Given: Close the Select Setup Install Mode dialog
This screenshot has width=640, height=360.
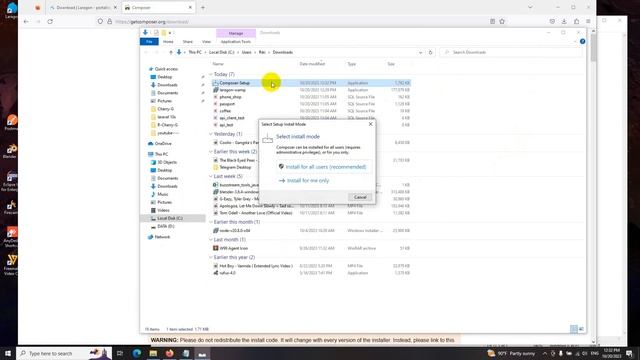Looking at the screenshot, I should pyautogui.click(x=371, y=124).
